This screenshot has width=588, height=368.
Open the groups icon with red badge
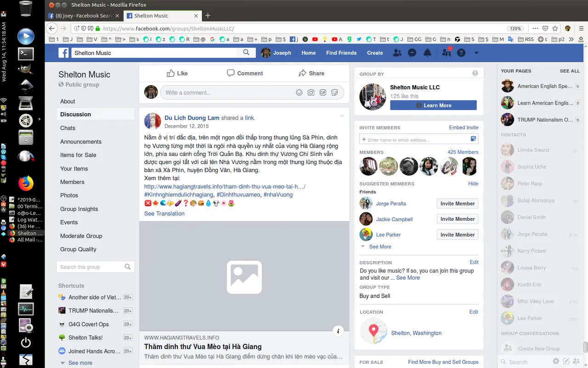(x=446, y=52)
